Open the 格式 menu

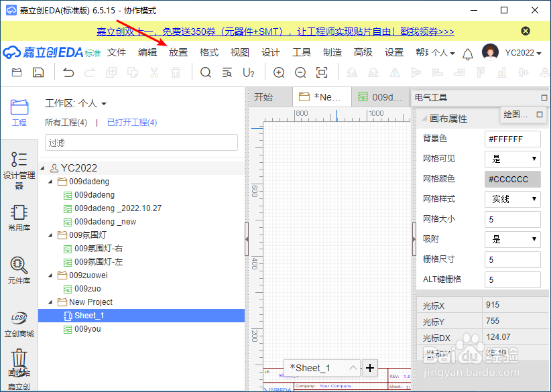(x=209, y=53)
